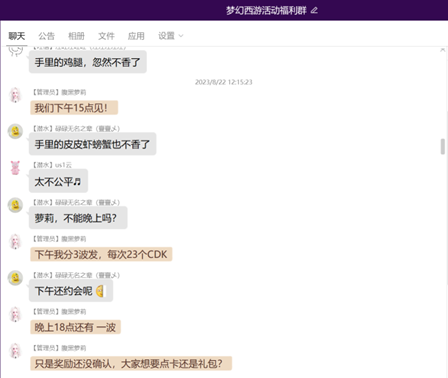Click the admin avatar beside 下午我分3波发
This screenshot has width=448, height=378.
point(15,242)
